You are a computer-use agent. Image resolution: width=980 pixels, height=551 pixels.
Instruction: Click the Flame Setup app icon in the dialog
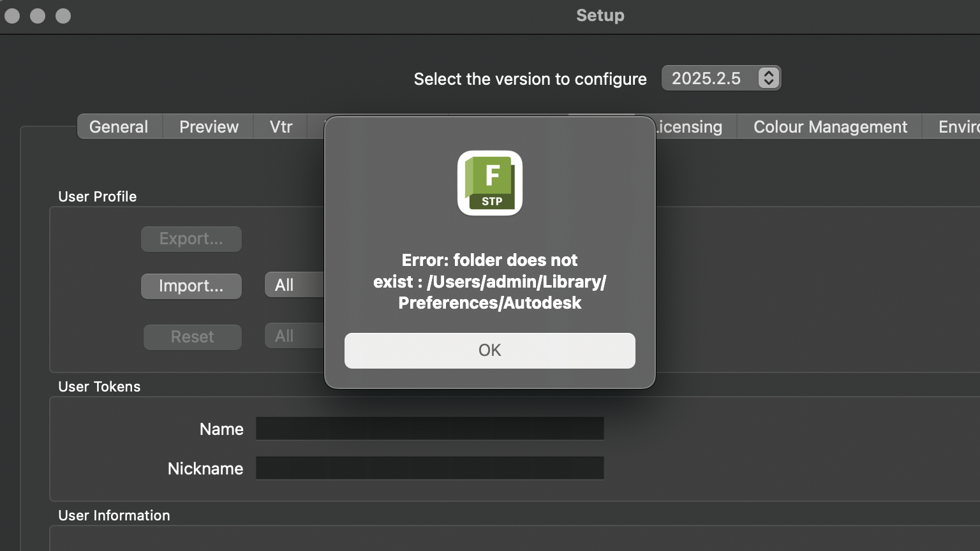pyautogui.click(x=490, y=184)
